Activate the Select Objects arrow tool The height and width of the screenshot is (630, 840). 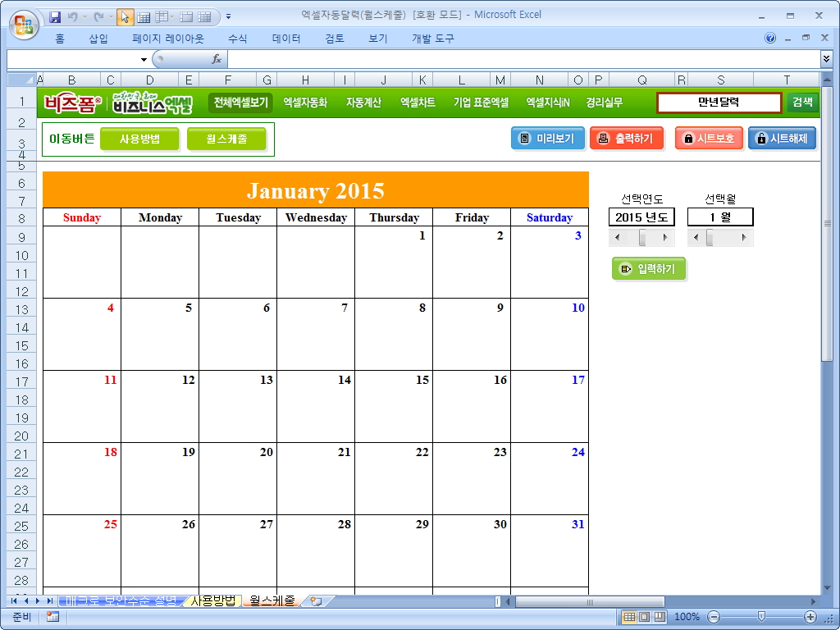tap(125, 17)
